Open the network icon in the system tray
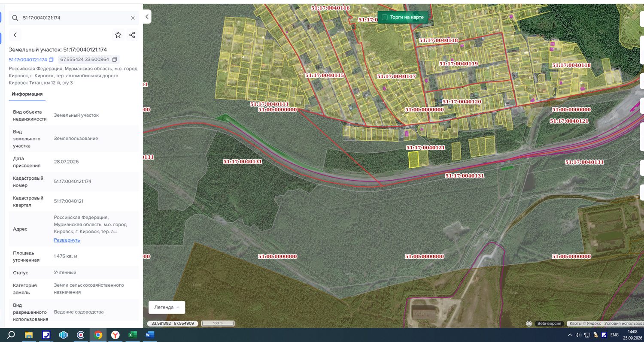Viewport: 644px width, 342px height. [587, 335]
